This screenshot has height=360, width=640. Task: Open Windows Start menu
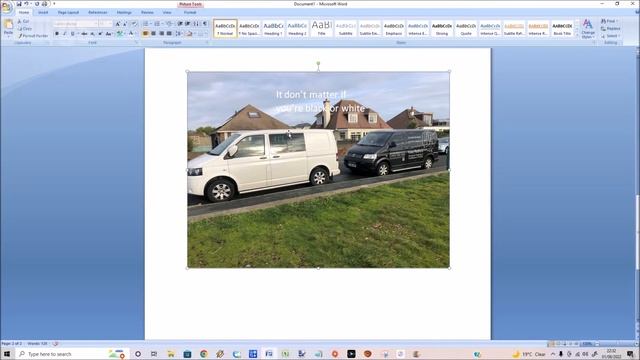point(7,354)
